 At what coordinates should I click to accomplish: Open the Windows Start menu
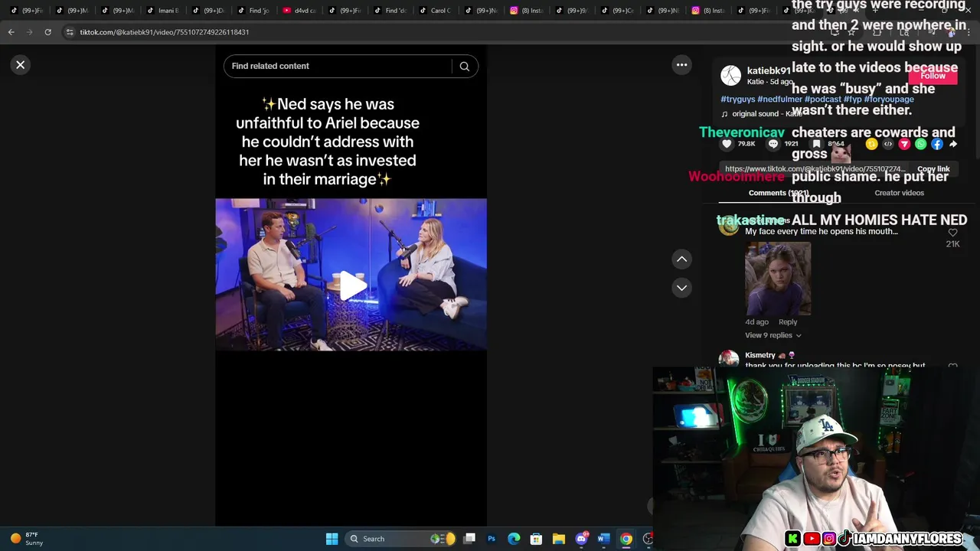tap(332, 539)
